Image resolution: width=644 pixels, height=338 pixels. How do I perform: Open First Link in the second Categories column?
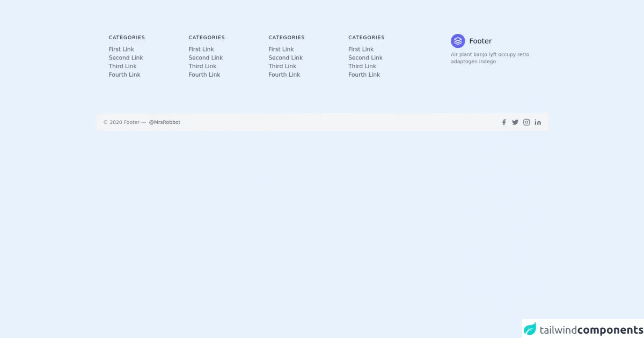click(x=201, y=49)
